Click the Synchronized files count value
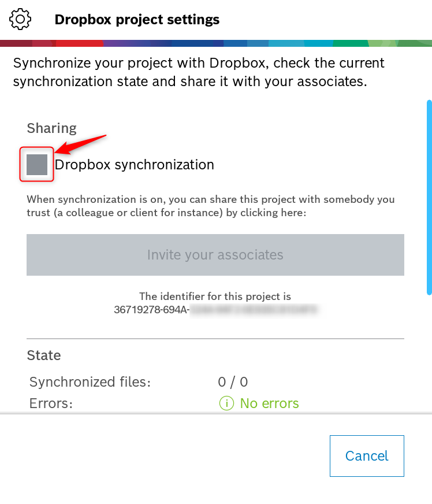432x504 pixels. (233, 382)
